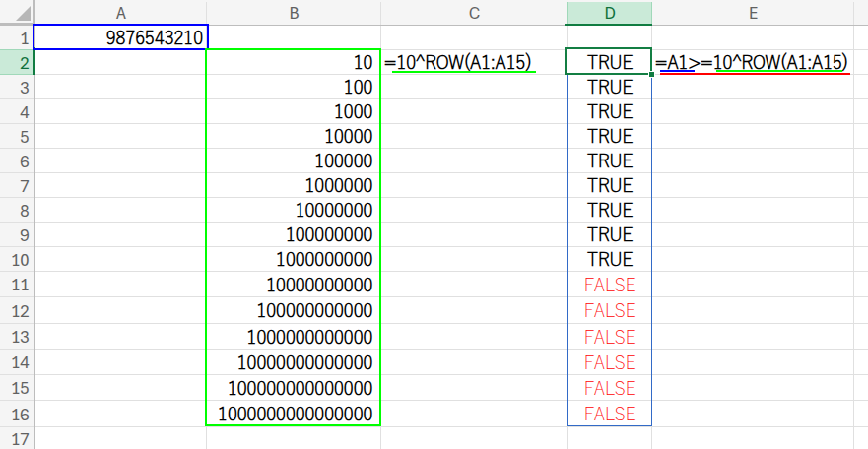
Task: Select the active cell D2 showing TRUE
Action: [x=609, y=62]
